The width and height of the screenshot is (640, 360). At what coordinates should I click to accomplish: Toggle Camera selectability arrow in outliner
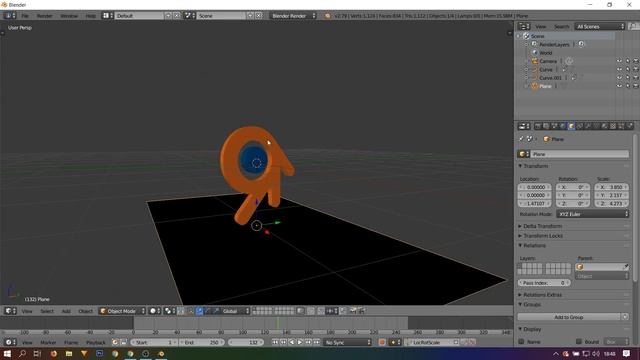pos(628,61)
